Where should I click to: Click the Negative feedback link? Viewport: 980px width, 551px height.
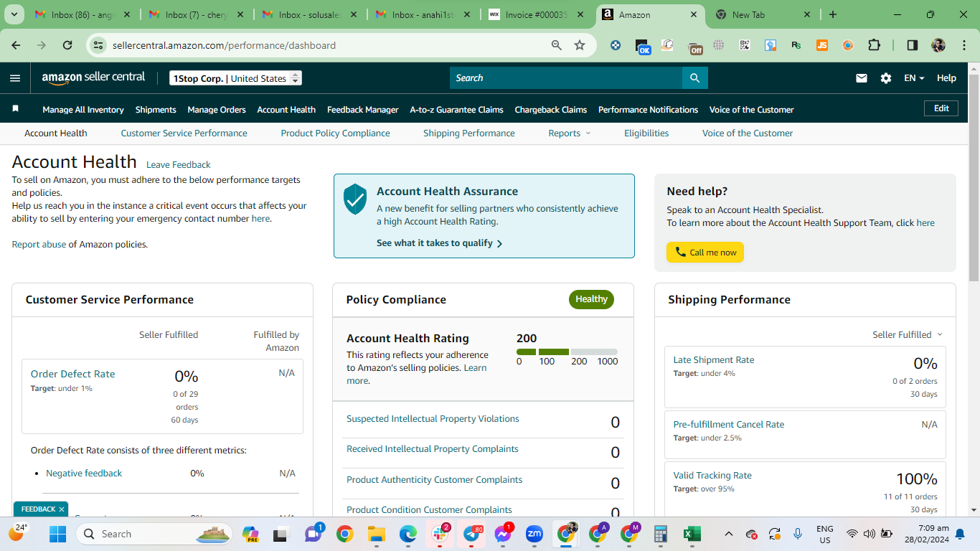[84, 473]
